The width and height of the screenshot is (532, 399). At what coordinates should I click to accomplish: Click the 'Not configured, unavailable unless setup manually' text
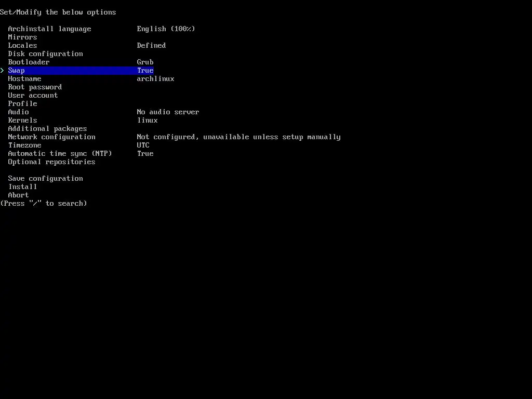(x=238, y=137)
